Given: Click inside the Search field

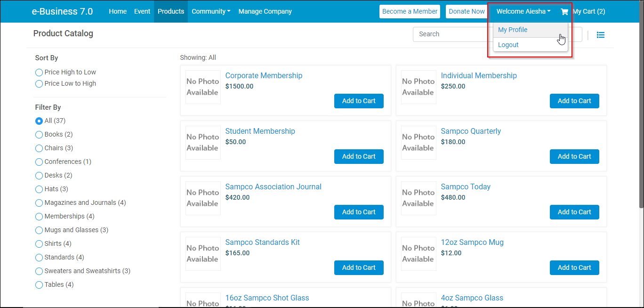Looking at the screenshot, I should (452, 34).
